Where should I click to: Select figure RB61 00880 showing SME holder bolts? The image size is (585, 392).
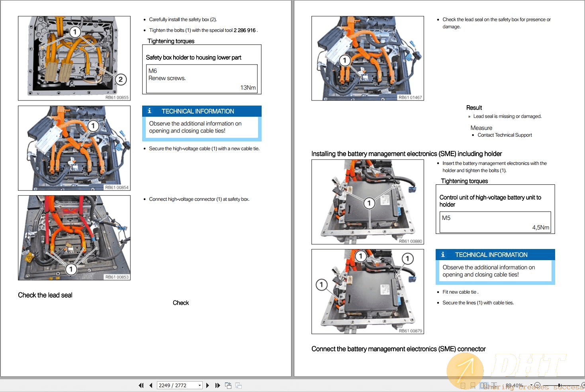click(367, 202)
